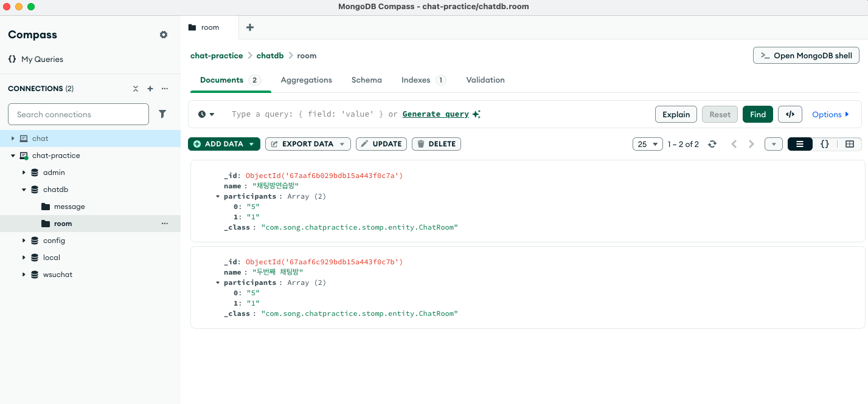Click the chat connection icon
Viewport: 868px width, 404px height.
coord(24,139)
